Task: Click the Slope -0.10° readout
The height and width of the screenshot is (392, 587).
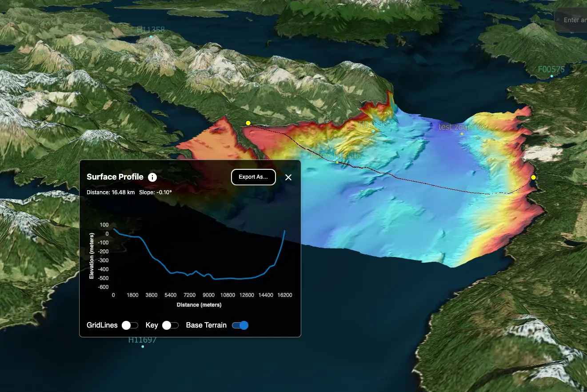Action: (x=155, y=192)
